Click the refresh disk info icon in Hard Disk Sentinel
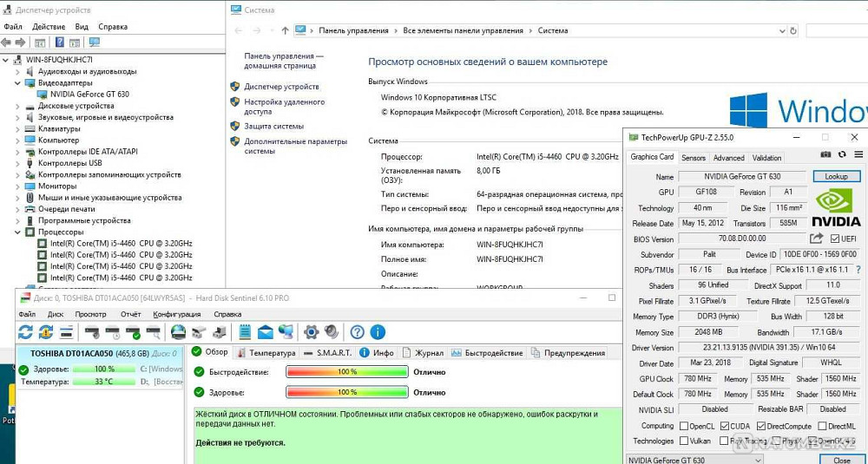 25,332
